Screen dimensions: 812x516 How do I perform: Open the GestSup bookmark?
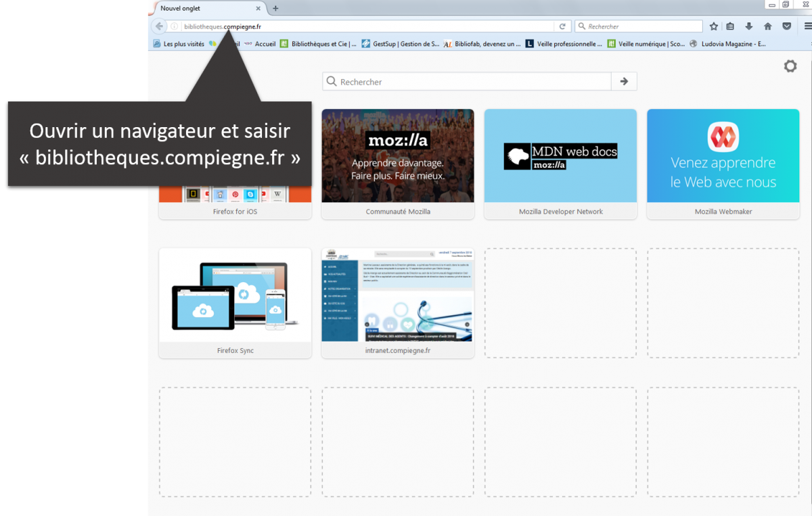pos(401,44)
